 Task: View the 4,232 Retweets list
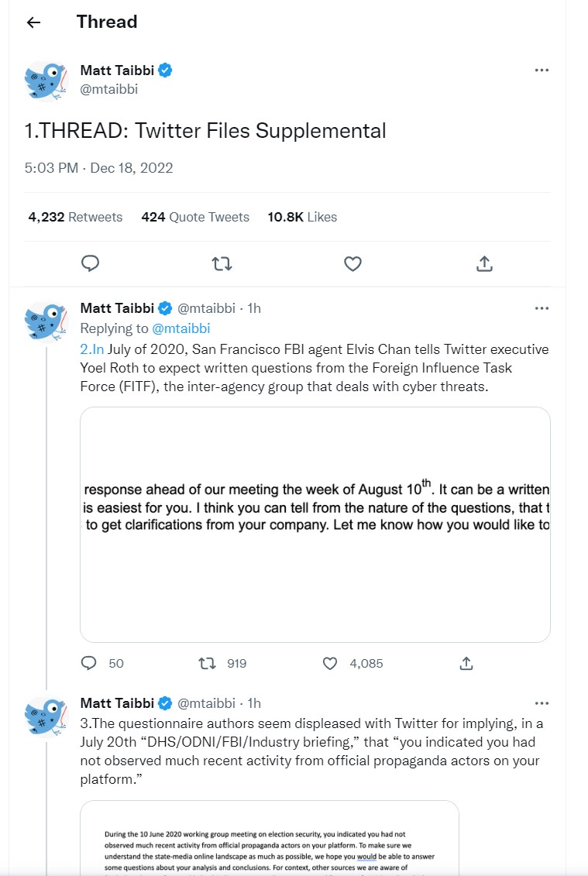tap(75, 218)
